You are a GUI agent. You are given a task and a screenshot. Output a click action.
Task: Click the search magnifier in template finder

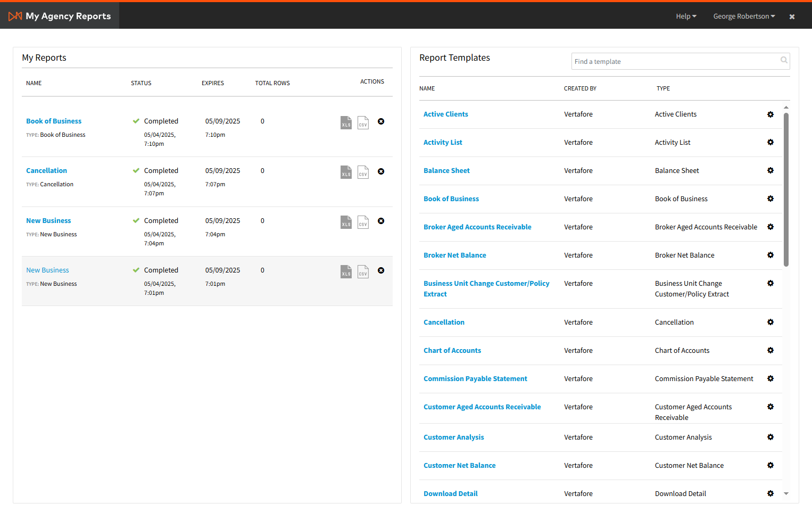[784, 60]
